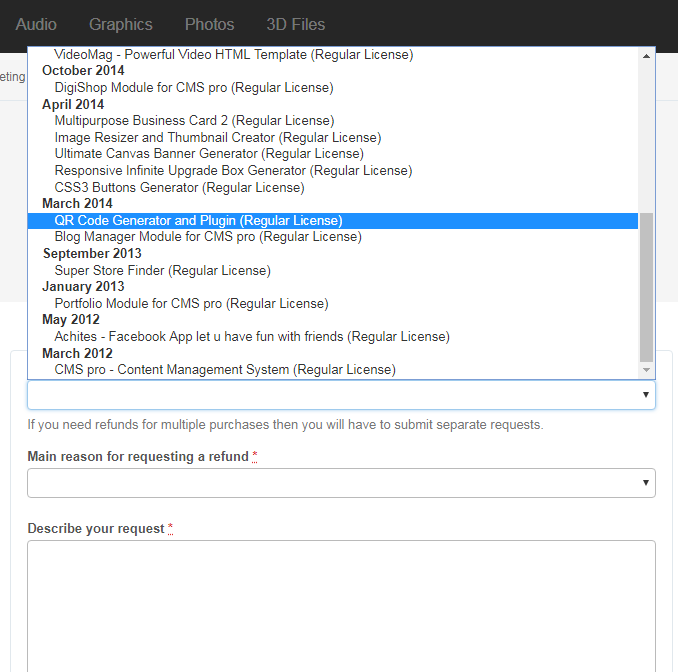
Task: Select Multipurpose Business Card 2 option
Action: pos(333,120)
